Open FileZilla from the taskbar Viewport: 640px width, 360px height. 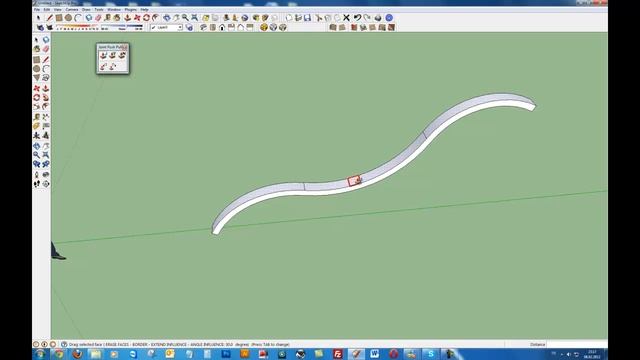338,354
